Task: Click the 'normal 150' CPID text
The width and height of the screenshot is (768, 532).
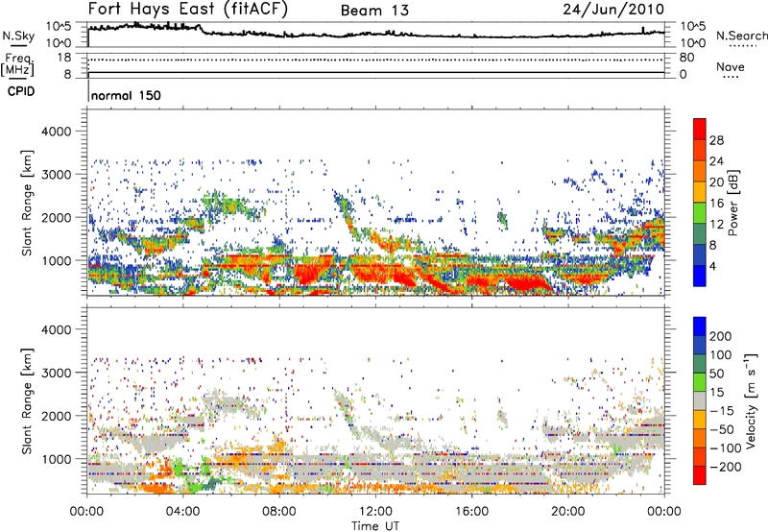Action: pos(126,95)
